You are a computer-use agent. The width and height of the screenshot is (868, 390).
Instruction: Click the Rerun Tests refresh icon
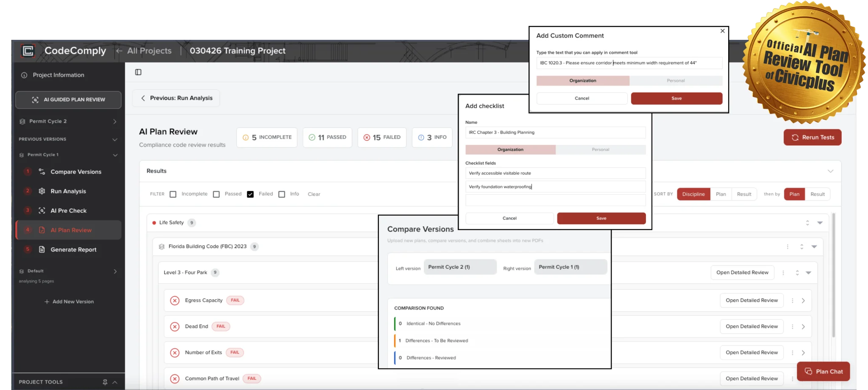(795, 137)
